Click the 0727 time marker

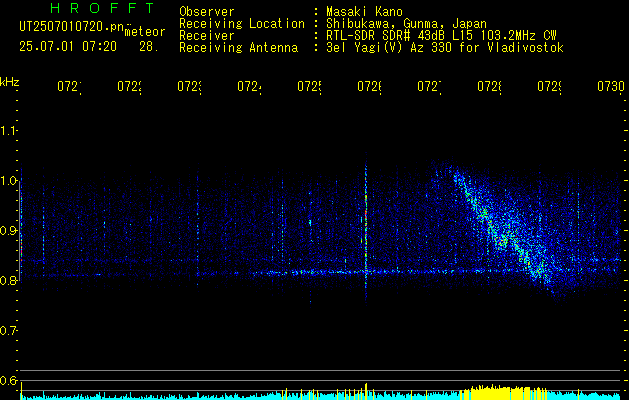coord(429,86)
